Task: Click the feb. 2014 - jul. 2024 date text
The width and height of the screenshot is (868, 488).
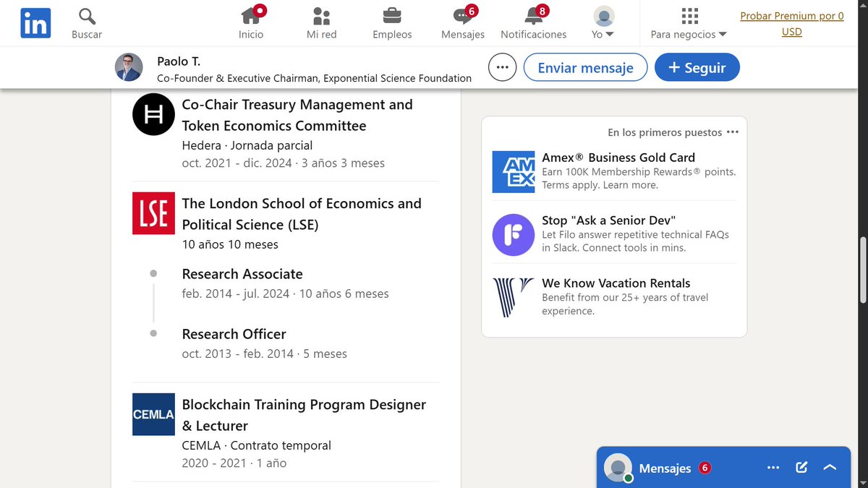Action: click(286, 294)
